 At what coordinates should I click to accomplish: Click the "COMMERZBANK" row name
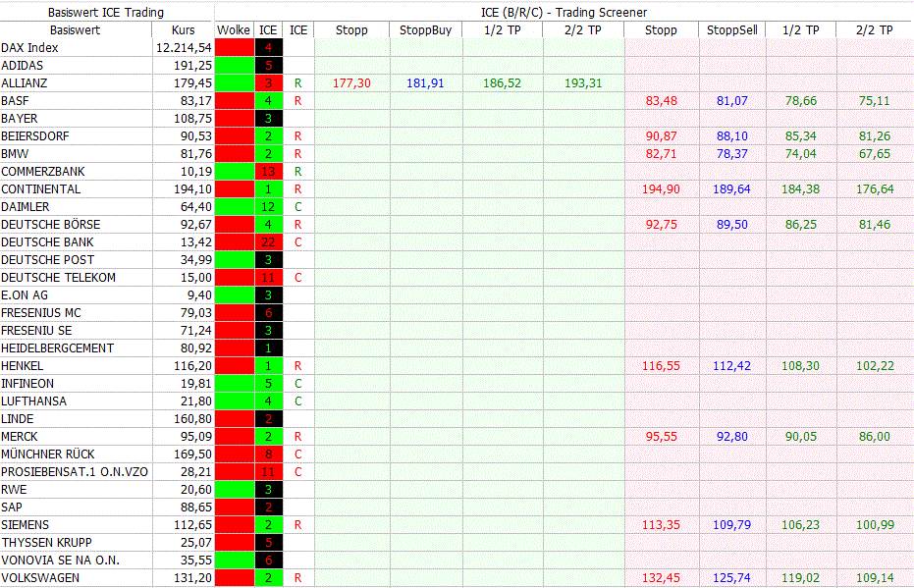click(43, 172)
